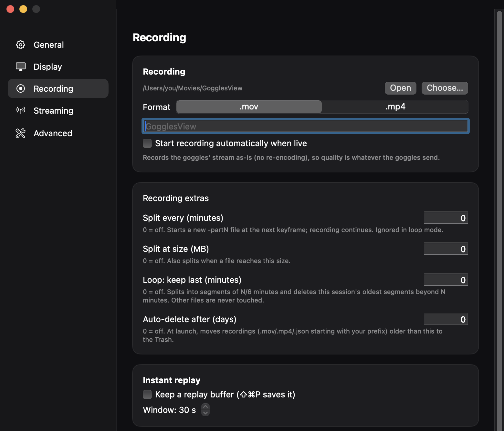Image resolution: width=504 pixels, height=431 pixels.
Task: Click the /Users/you/Movies/GogglesView path text
Action: [x=193, y=88]
